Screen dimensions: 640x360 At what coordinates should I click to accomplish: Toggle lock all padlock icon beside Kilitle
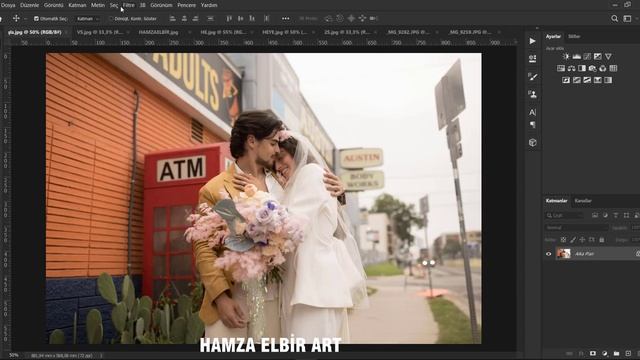pyautogui.click(x=602, y=240)
